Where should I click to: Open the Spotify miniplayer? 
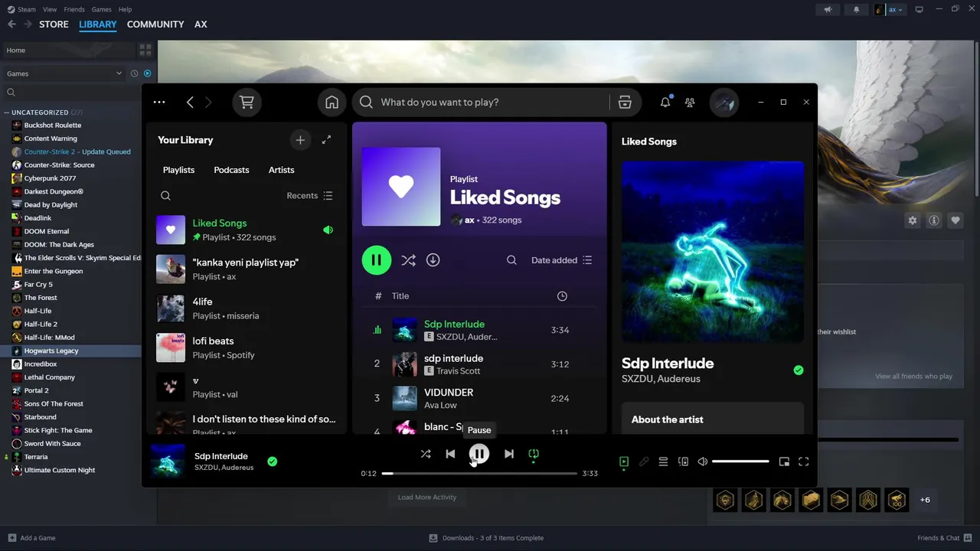tap(784, 461)
